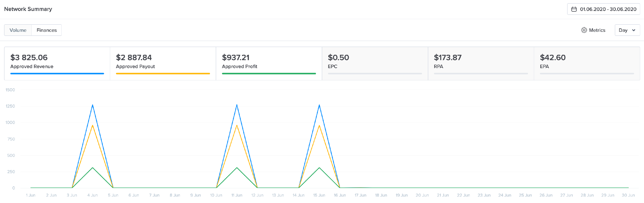Toggle the EPC metric on the chart

coord(375,61)
